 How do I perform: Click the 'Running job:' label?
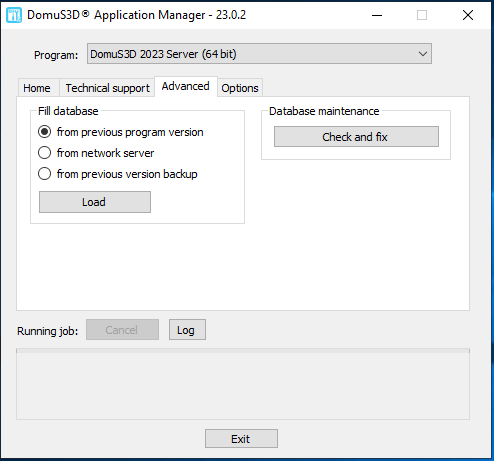coord(47,331)
